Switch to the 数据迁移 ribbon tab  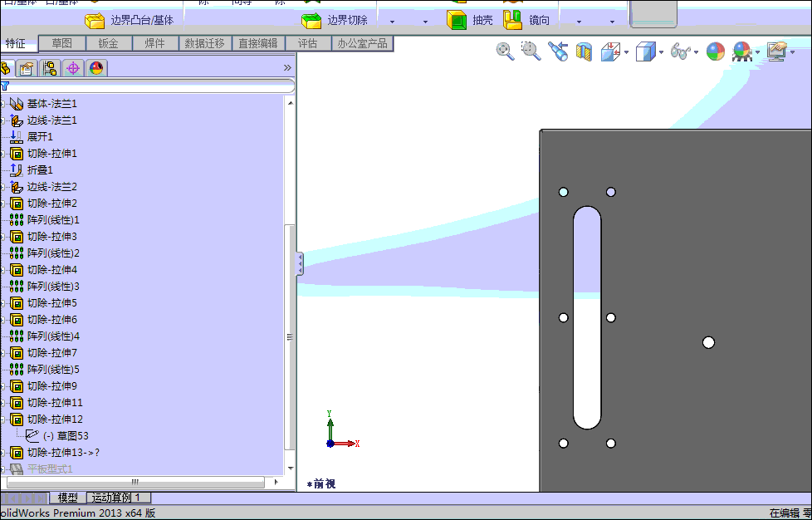coord(205,43)
